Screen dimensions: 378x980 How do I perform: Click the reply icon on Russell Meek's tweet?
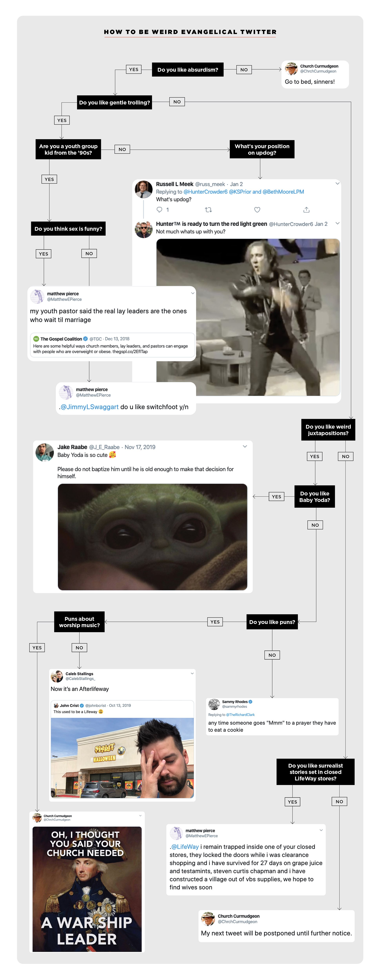[x=160, y=210]
